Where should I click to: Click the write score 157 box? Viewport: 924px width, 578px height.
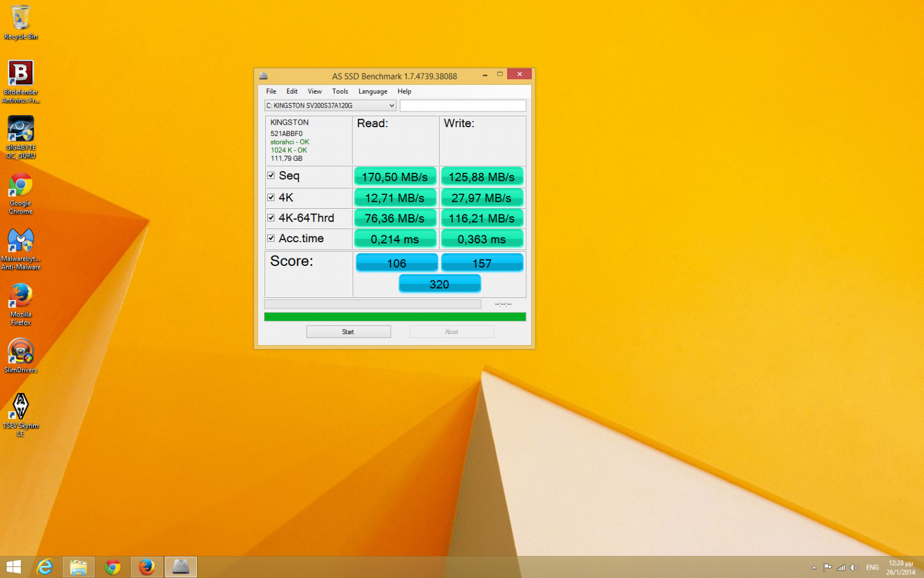pyautogui.click(x=482, y=263)
